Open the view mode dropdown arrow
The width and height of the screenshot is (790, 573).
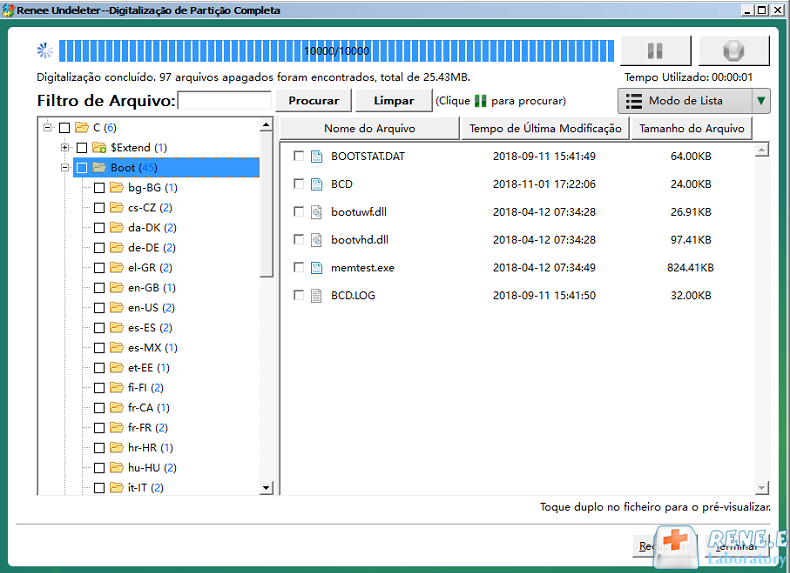coord(761,101)
